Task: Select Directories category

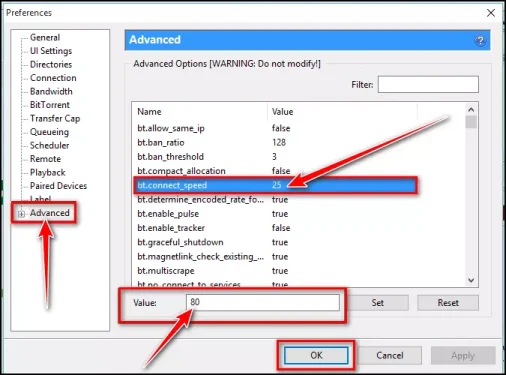Action: [x=51, y=64]
